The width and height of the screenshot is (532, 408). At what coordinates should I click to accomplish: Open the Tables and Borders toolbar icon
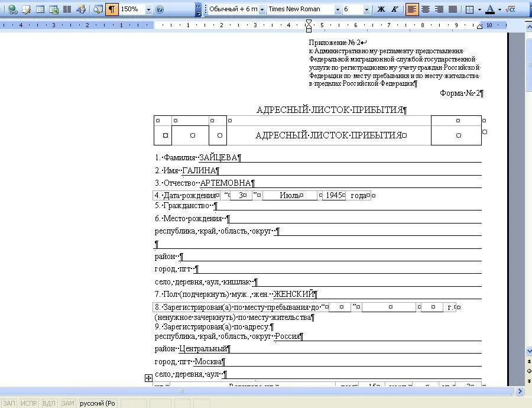click(26, 9)
